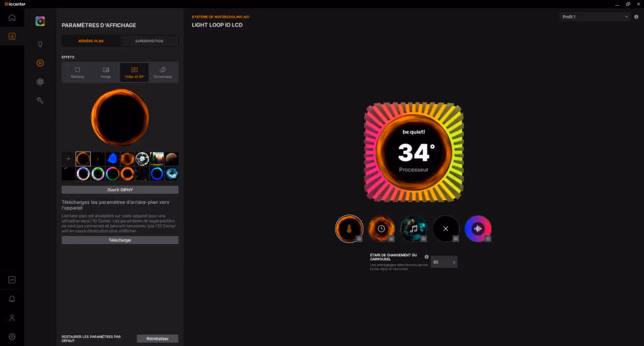This screenshot has height=346, width=644.
Task: Select the forest landscape thumbnail
Action: pos(157,159)
